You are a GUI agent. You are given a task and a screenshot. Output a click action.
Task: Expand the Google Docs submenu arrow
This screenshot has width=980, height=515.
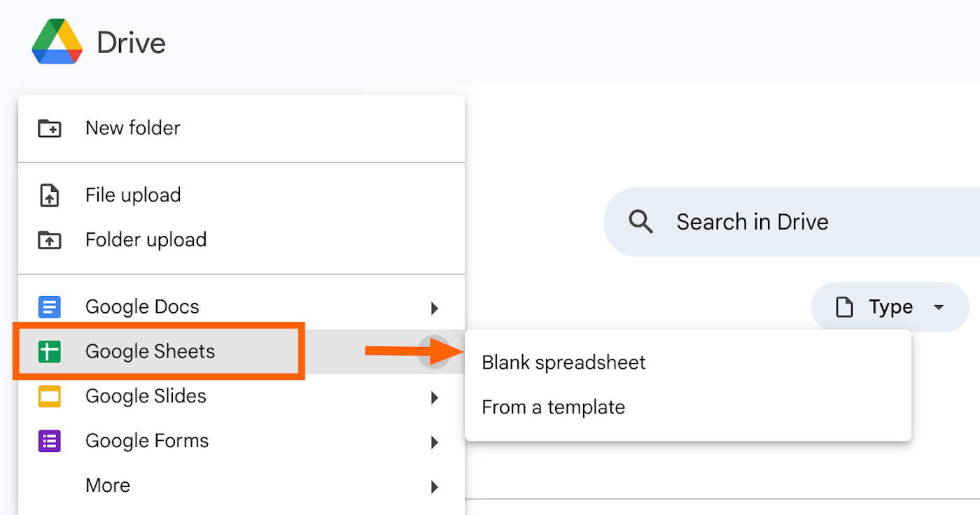(x=435, y=308)
